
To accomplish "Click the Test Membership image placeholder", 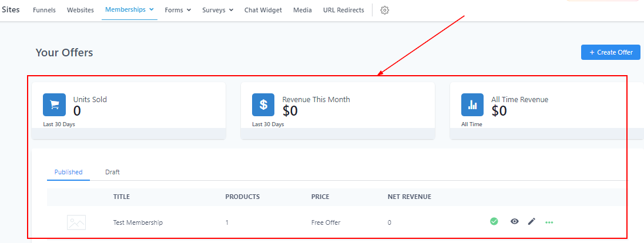I will click(x=76, y=222).
